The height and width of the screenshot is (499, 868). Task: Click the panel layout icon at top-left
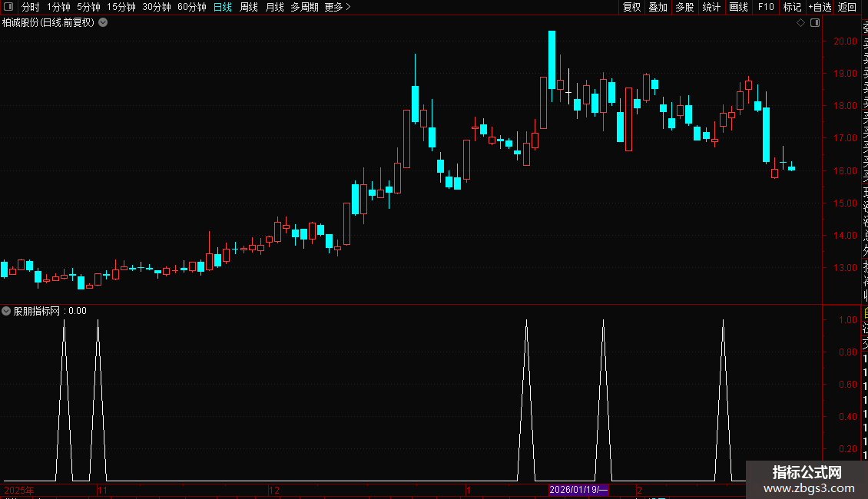tap(8, 7)
